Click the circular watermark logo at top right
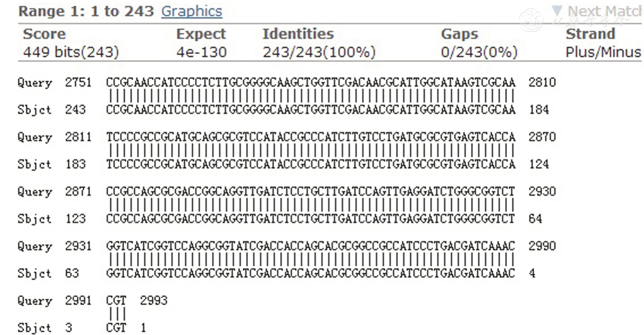Viewport: 644px width, 335px height. (531, 20)
